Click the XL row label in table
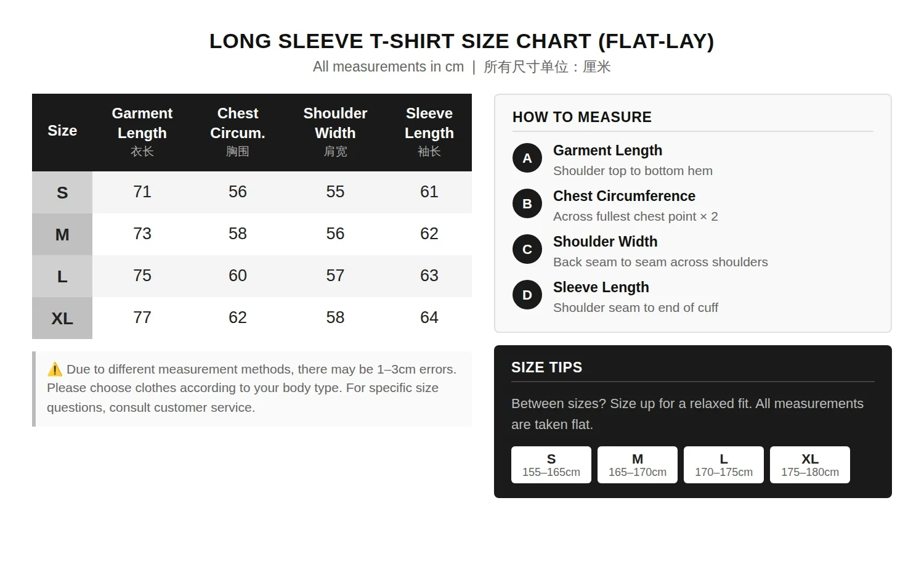924x577 pixels. (x=62, y=318)
